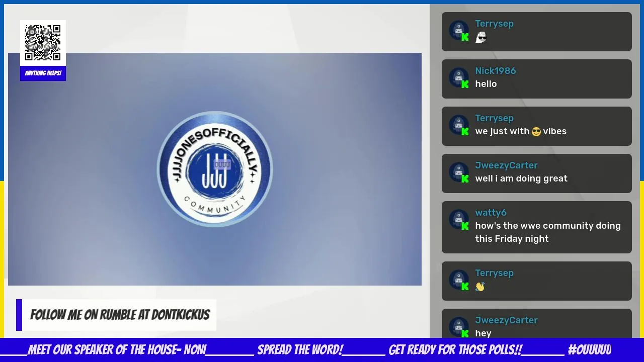Click watty6's avatar icon

click(x=459, y=219)
